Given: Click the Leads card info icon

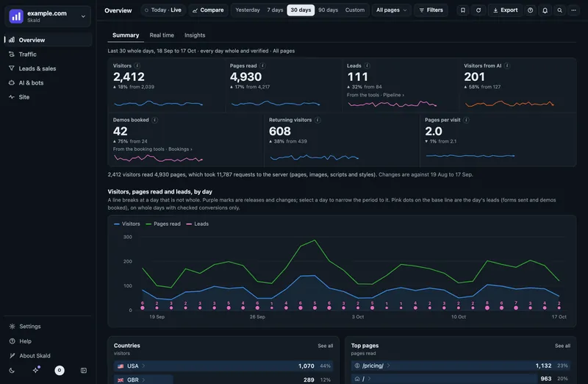Looking at the screenshot, I should (367, 65).
